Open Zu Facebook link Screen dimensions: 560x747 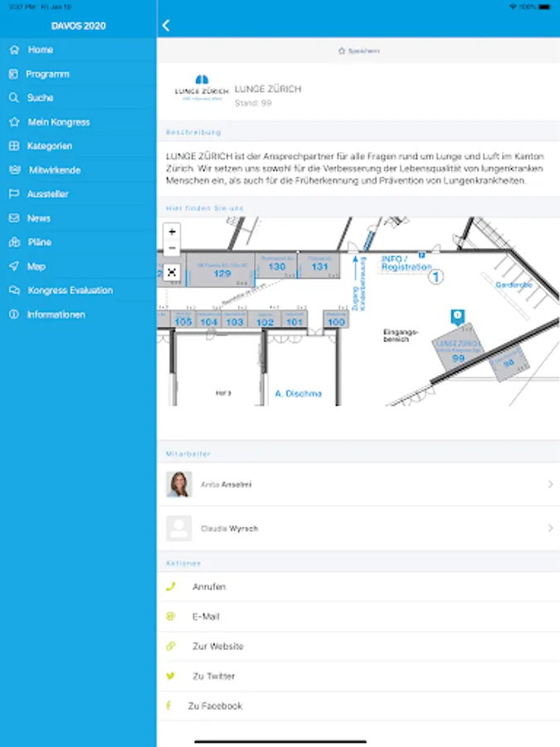coord(358,705)
